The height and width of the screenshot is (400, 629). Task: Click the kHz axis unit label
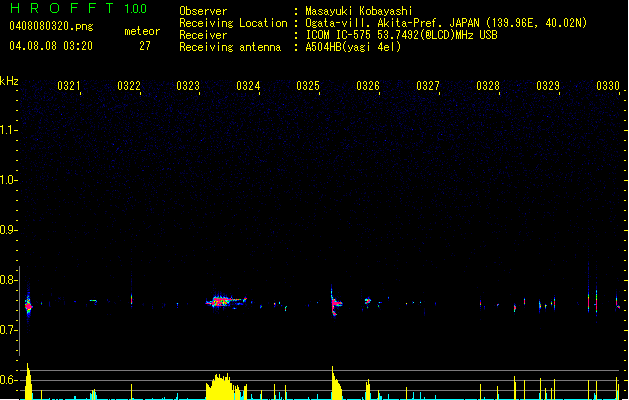click(9, 81)
